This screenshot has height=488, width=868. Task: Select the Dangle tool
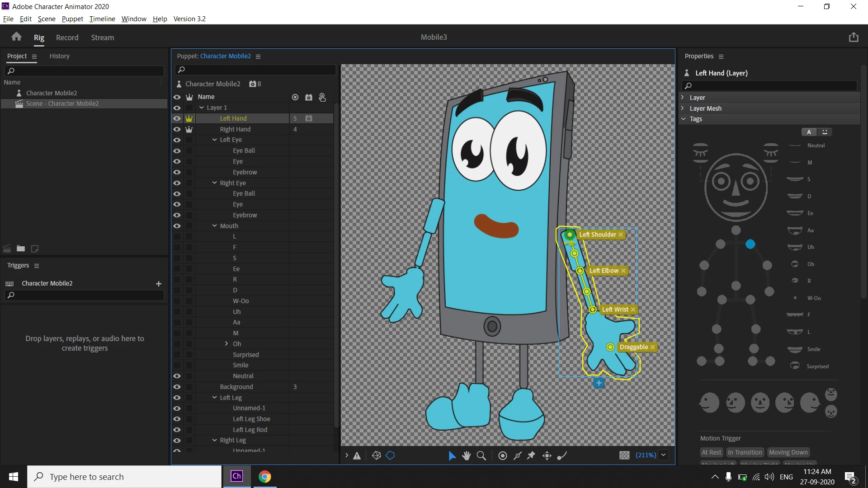pos(562,455)
